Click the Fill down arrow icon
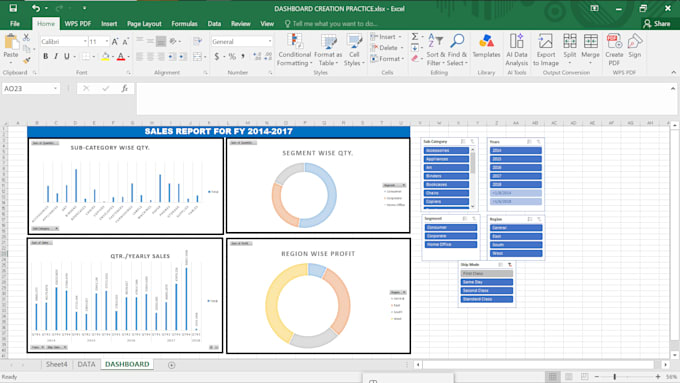Image resolution: width=680 pixels, height=383 pixels. [415, 48]
